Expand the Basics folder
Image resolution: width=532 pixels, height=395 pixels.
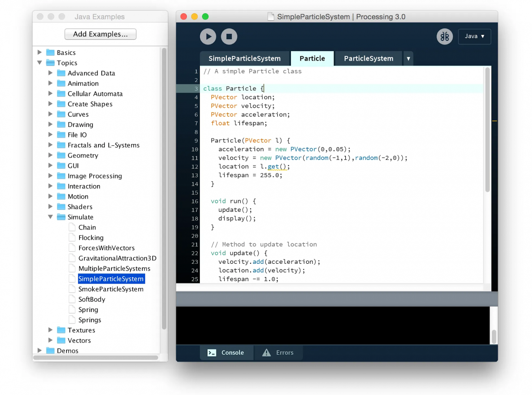(40, 52)
